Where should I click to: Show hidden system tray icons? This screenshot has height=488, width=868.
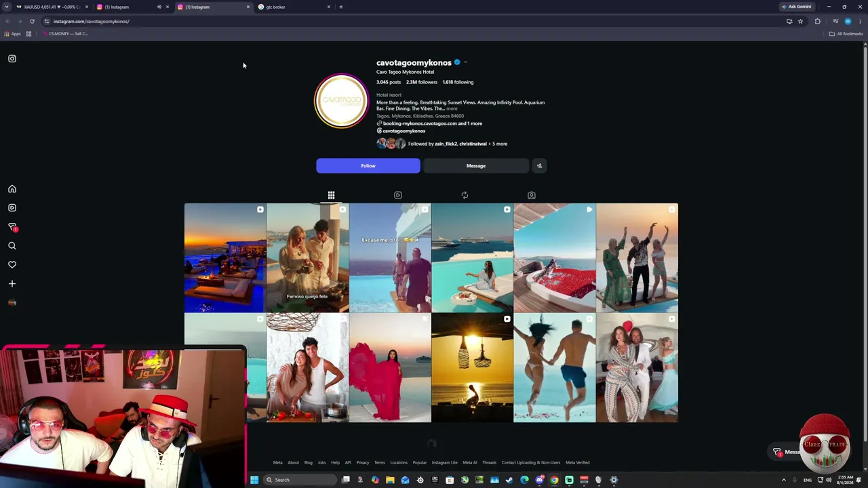[784, 480]
